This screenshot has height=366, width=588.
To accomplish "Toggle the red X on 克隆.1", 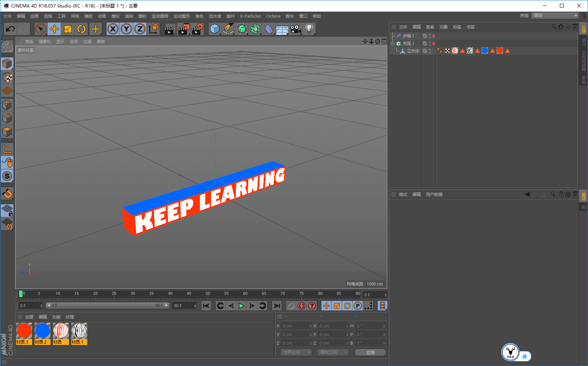I will [433, 43].
